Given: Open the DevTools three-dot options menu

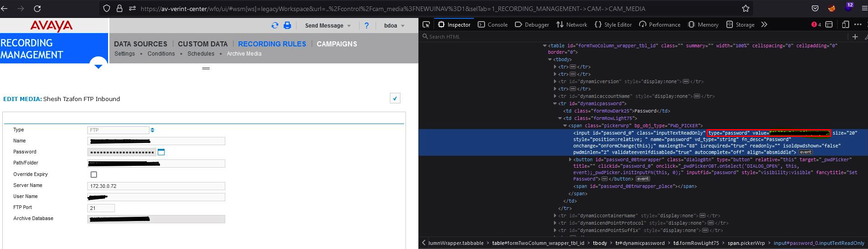Looking at the screenshot, I should click(x=858, y=24).
